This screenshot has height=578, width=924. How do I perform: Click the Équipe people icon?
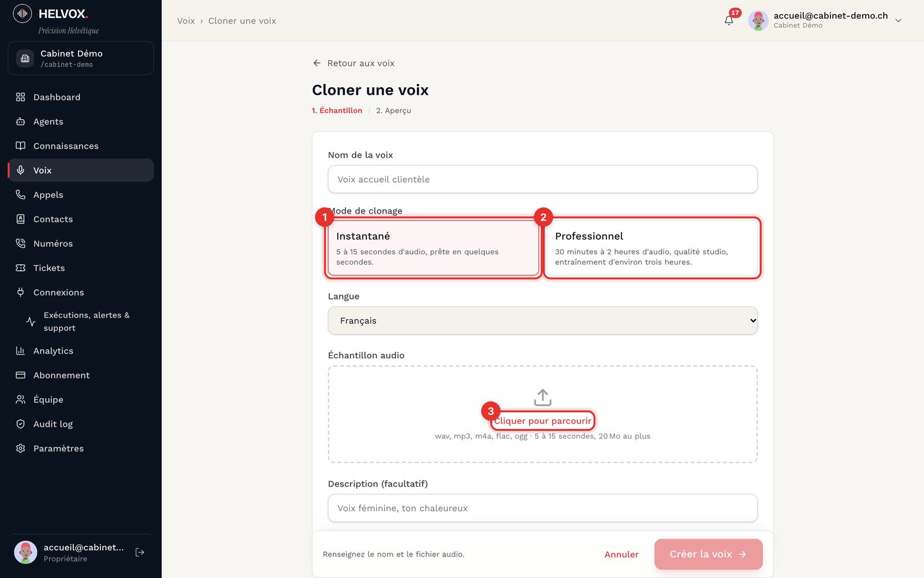[21, 399]
